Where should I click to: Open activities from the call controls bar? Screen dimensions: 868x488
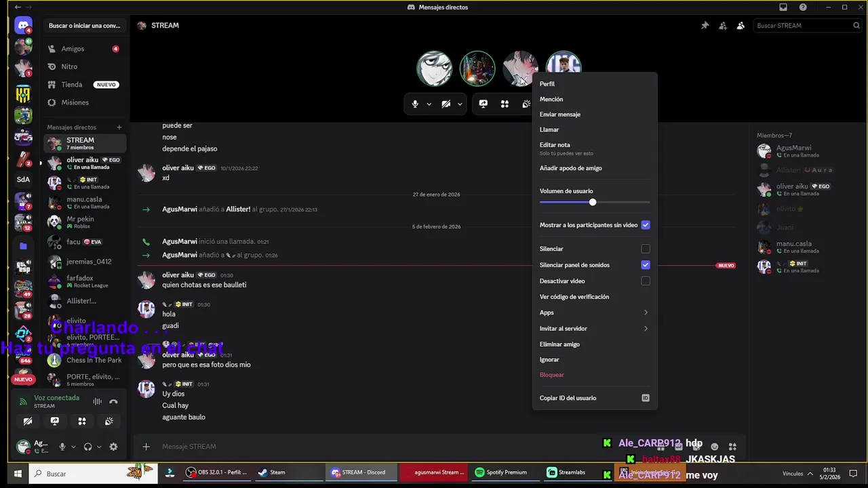click(x=505, y=104)
